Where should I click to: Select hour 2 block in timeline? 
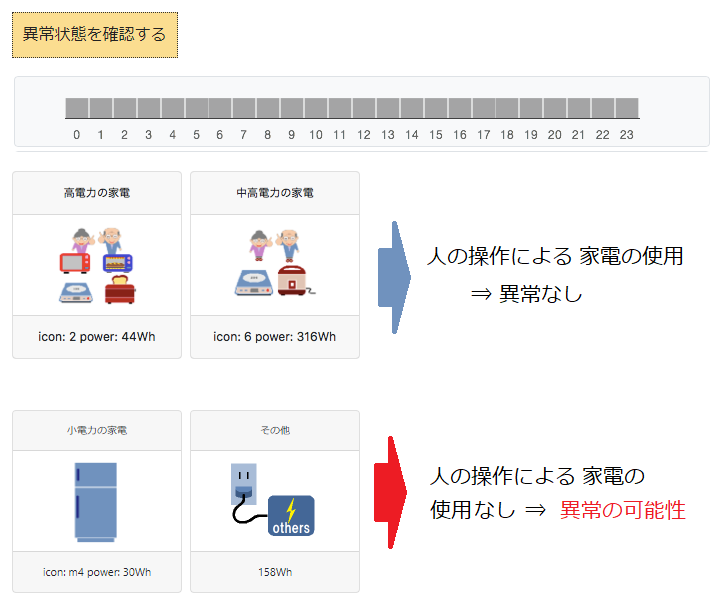[125, 108]
